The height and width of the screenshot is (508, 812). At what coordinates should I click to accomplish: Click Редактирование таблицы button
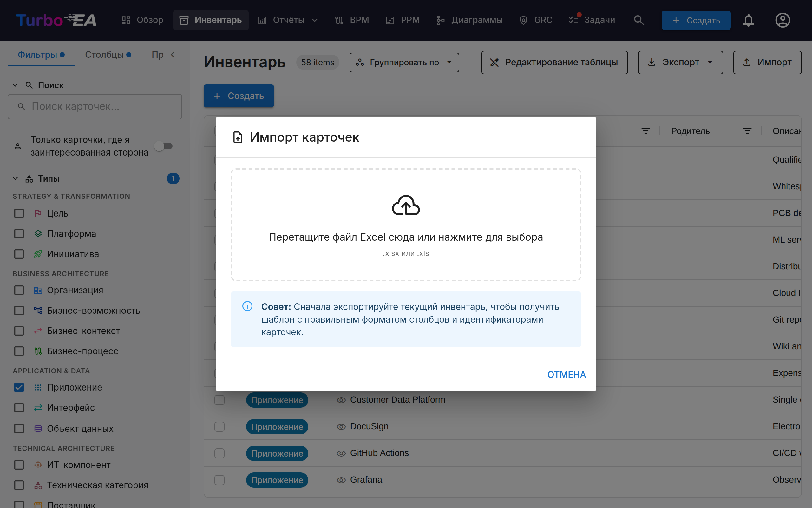pos(554,63)
